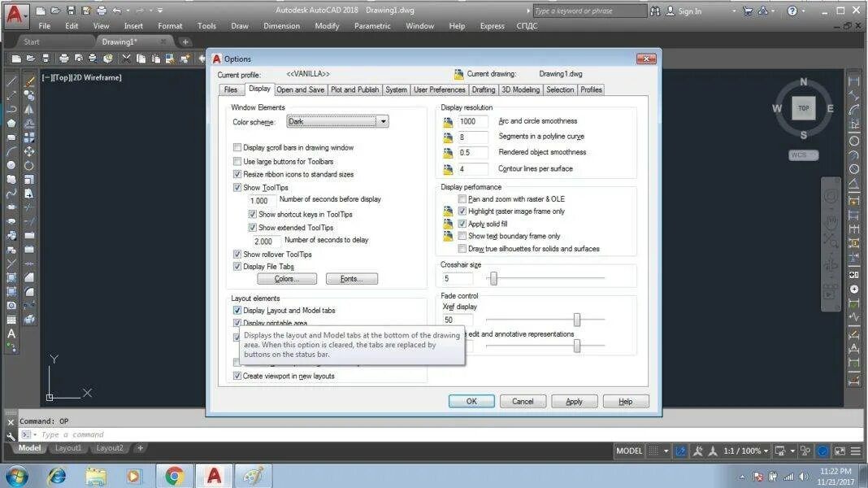
Task: Switch to the Open and Save tab
Action: 300,89
